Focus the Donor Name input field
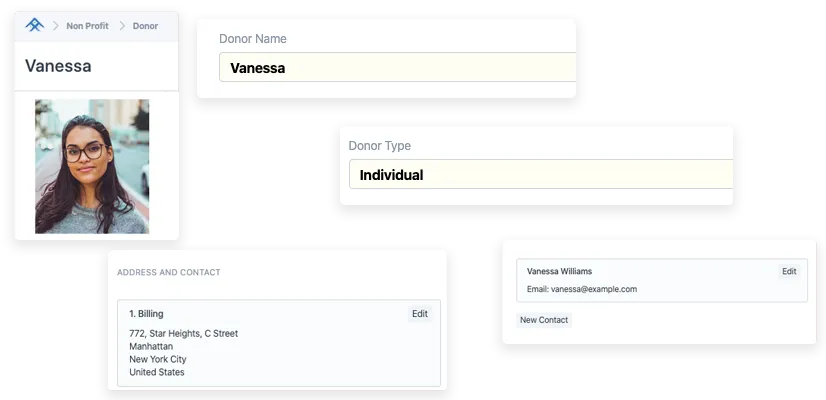Viewport: 826px width, 400px height. tap(398, 68)
